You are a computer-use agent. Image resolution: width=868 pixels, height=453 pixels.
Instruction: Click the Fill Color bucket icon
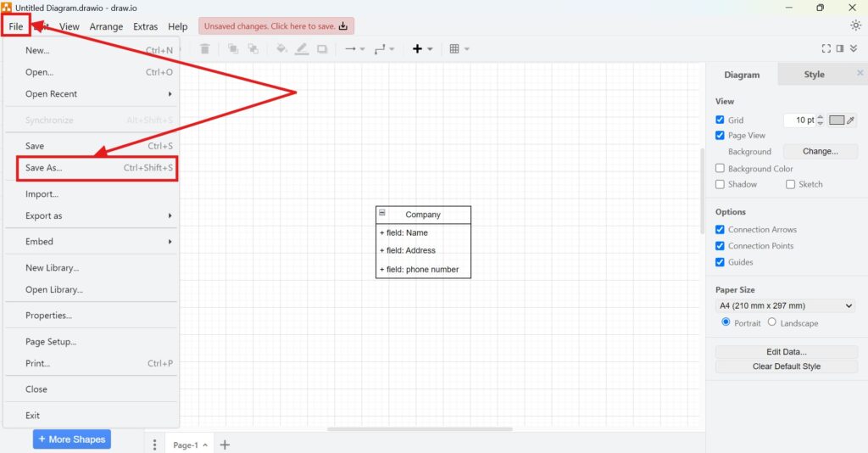[282, 49]
